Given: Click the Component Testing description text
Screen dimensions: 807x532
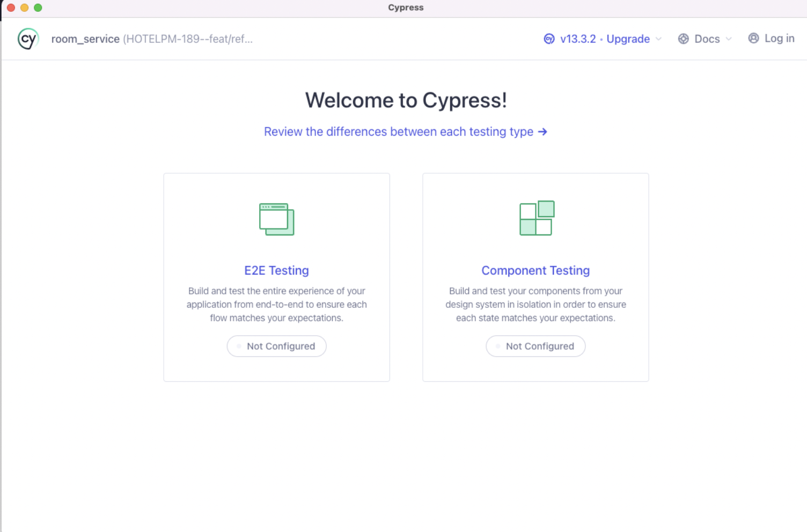Looking at the screenshot, I should pos(535,304).
